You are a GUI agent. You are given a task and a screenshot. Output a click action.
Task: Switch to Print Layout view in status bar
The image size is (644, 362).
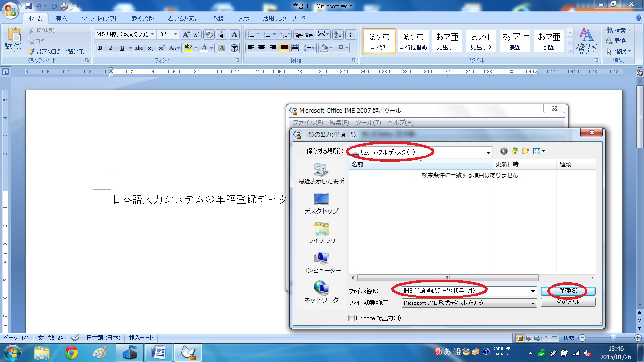tap(520, 338)
